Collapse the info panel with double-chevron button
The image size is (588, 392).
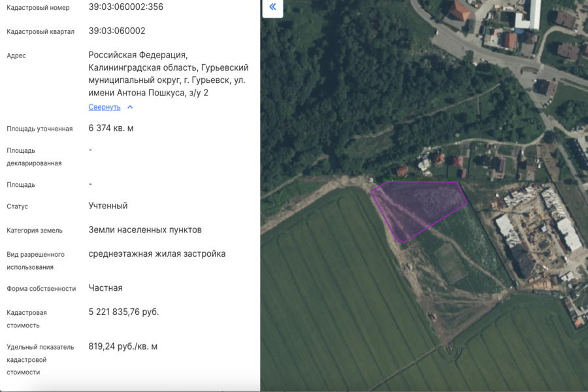coord(272,7)
